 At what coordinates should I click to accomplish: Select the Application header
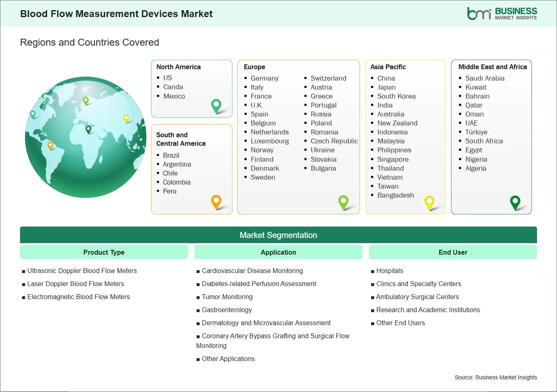278,252
